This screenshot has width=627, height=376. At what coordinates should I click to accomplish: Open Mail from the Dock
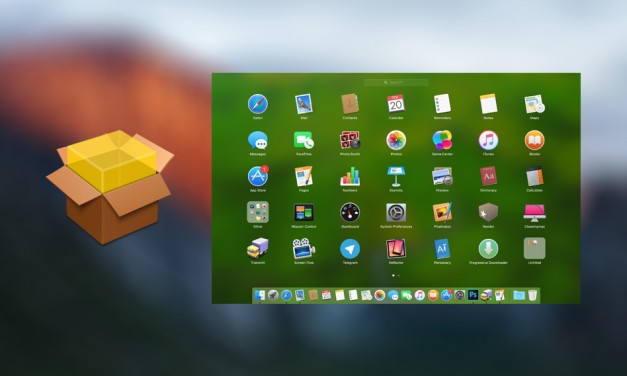(x=300, y=295)
